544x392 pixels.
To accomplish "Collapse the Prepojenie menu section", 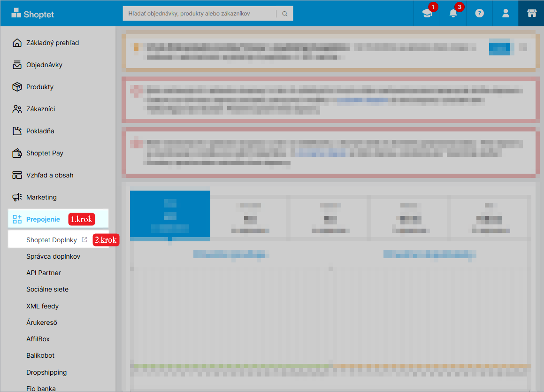I will (43, 219).
